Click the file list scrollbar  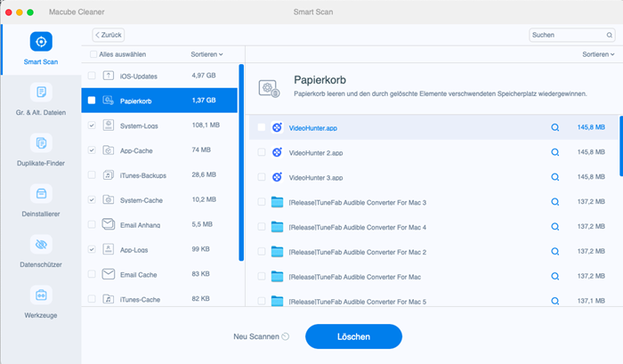click(x=621, y=146)
